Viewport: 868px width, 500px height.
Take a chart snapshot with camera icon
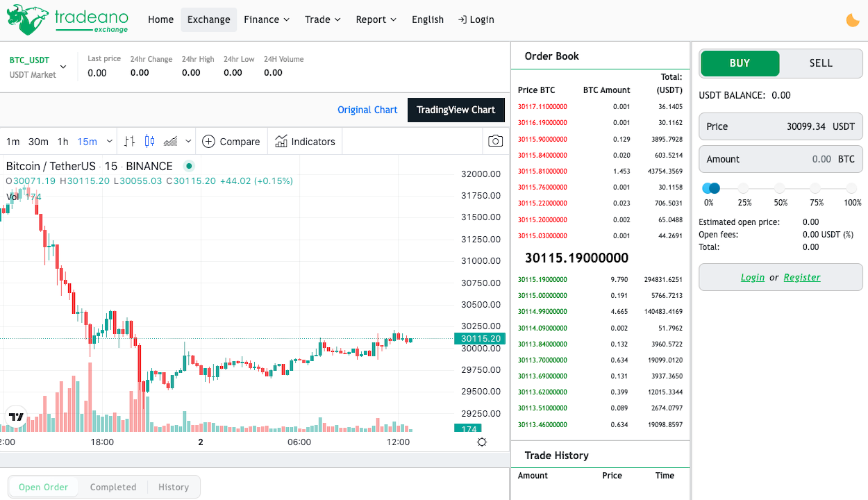point(495,142)
